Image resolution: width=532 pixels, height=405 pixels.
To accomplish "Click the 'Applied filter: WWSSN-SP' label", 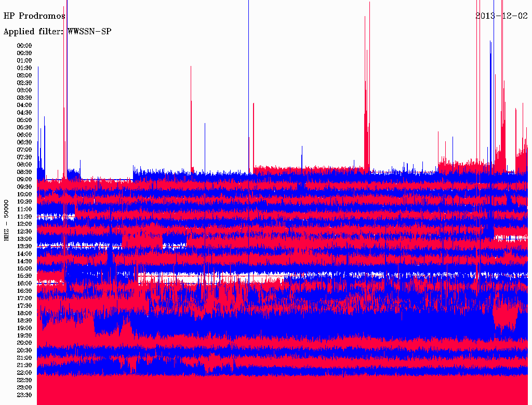I will coord(57,32).
